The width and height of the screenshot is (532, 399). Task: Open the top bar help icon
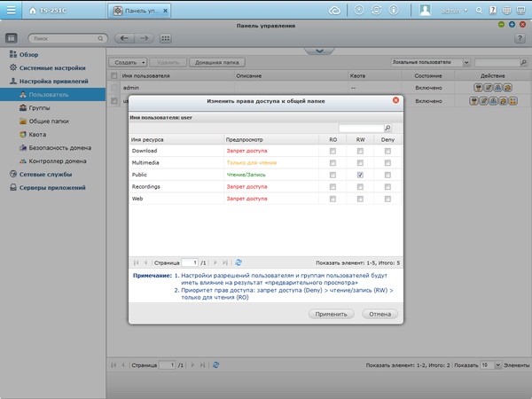pyautogui.click(x=493, y=11)
